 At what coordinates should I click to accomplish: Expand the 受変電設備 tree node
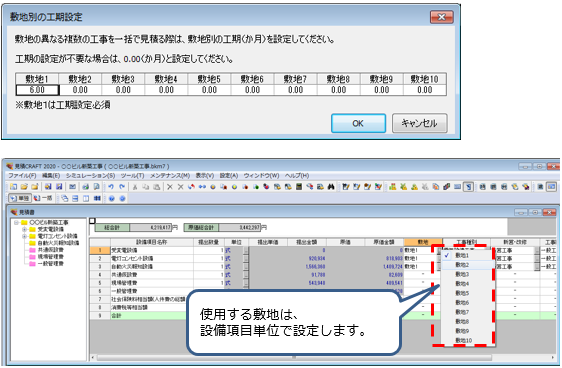(24, 229)
